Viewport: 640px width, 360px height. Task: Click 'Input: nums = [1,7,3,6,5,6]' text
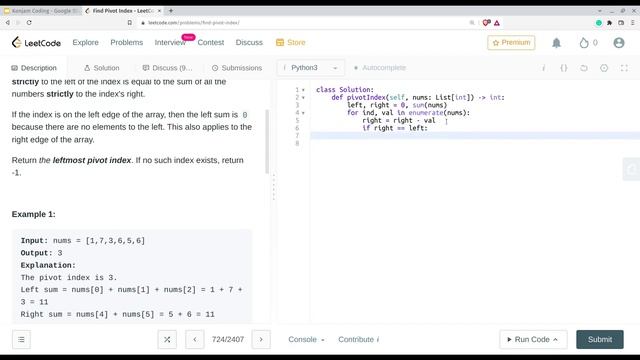[83, 241]
